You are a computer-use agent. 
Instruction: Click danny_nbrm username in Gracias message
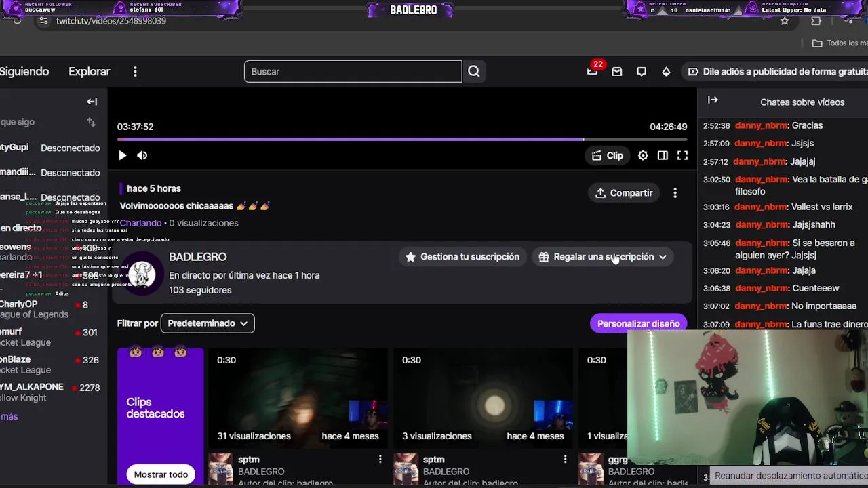761,125
